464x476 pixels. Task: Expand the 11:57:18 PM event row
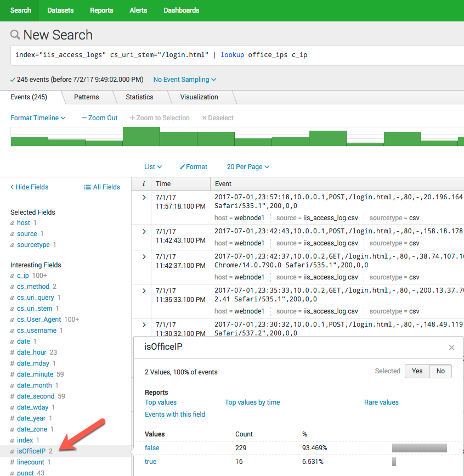tap(144, 198)
